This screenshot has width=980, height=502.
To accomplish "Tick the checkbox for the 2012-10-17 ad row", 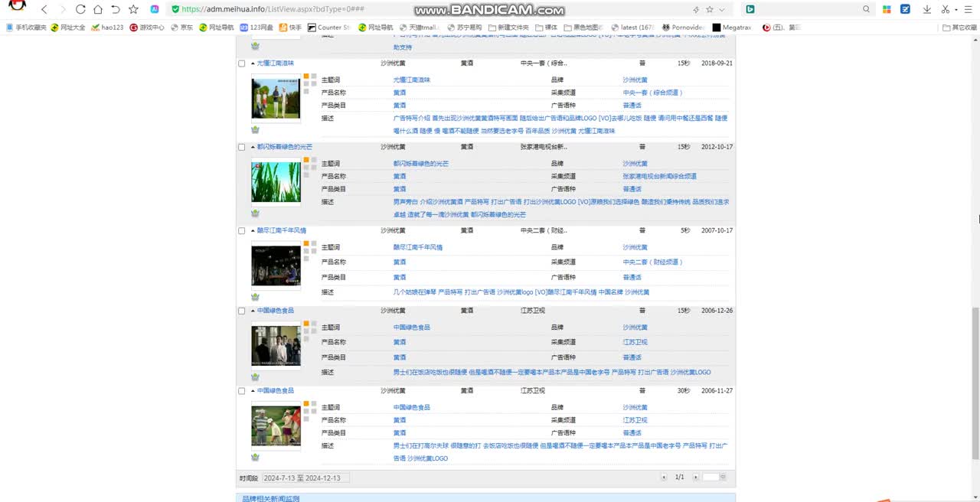I will pos(242,147).
